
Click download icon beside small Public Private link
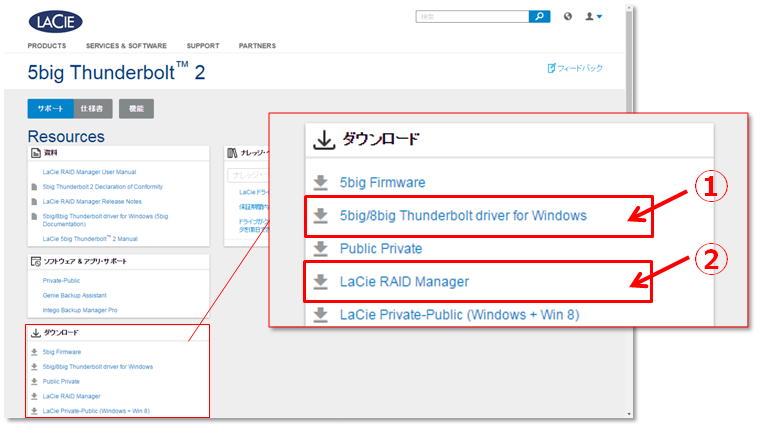[x=34, y=382]
